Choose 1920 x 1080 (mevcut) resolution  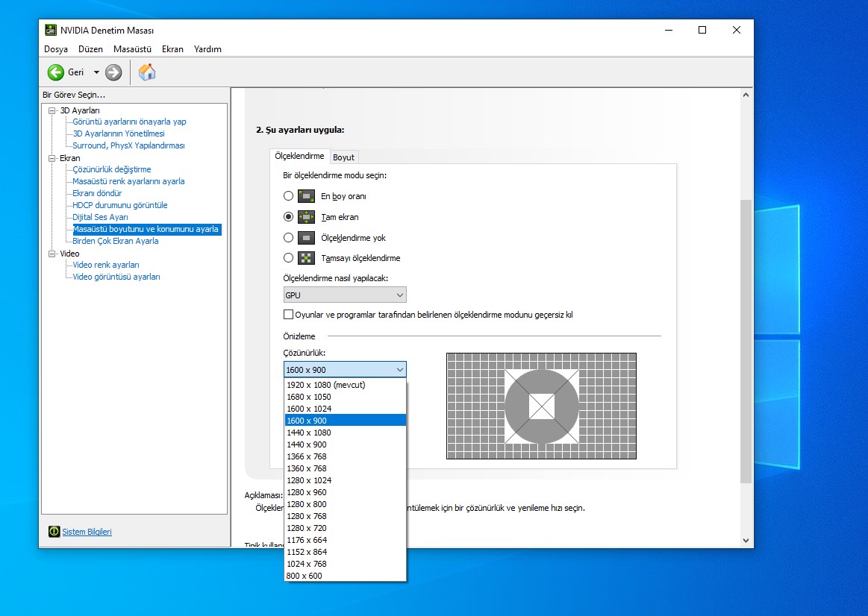pyautogui.click(x=346, y=385)
